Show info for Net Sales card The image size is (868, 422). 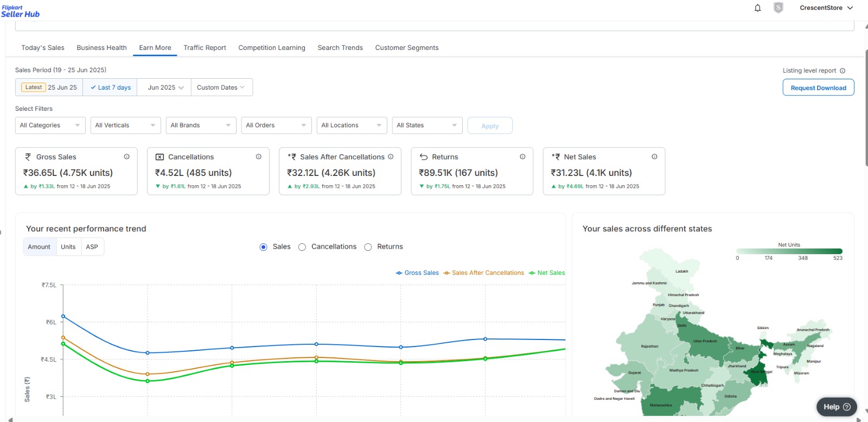[x=655, y=156]
